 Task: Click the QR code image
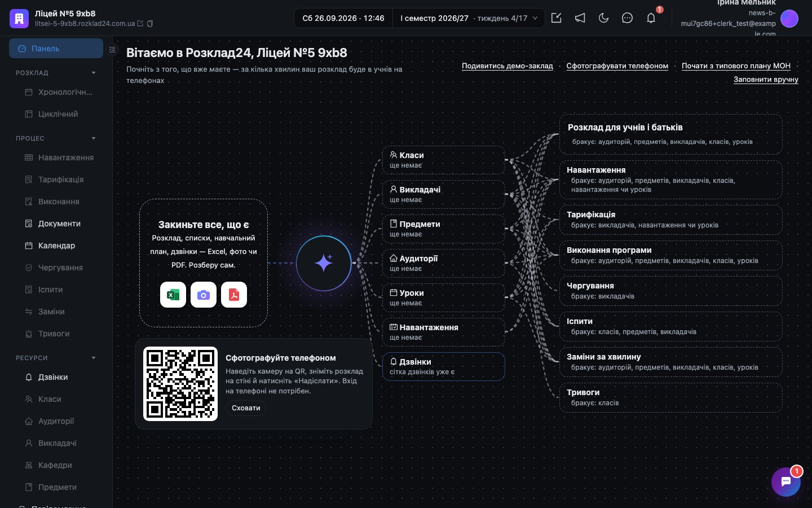coord(180,384)
